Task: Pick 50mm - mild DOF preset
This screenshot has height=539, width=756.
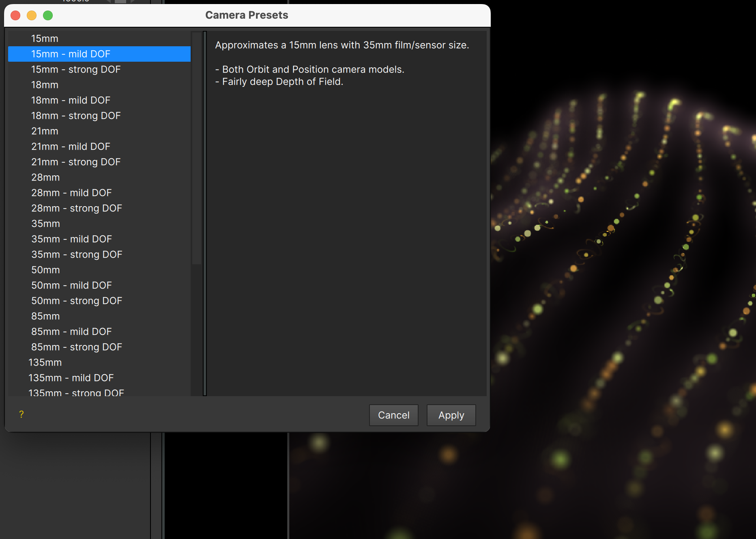Action: pyautogui.click(x=99, y=285)
